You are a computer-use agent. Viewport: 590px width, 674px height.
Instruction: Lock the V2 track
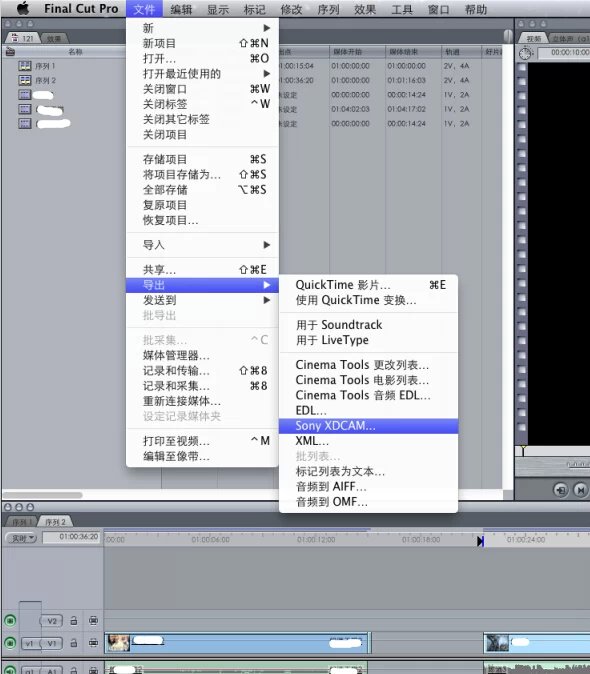point(73,620)
